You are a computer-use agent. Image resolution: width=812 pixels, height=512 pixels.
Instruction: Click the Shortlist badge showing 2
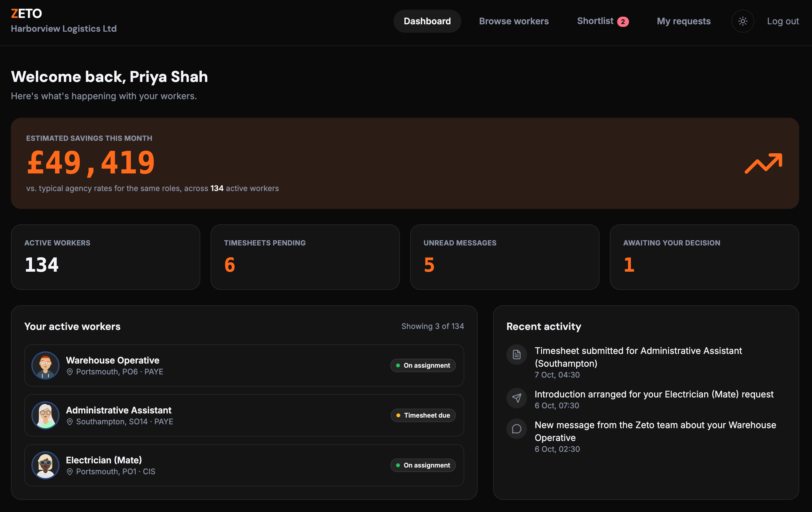(x=623, y=21)
